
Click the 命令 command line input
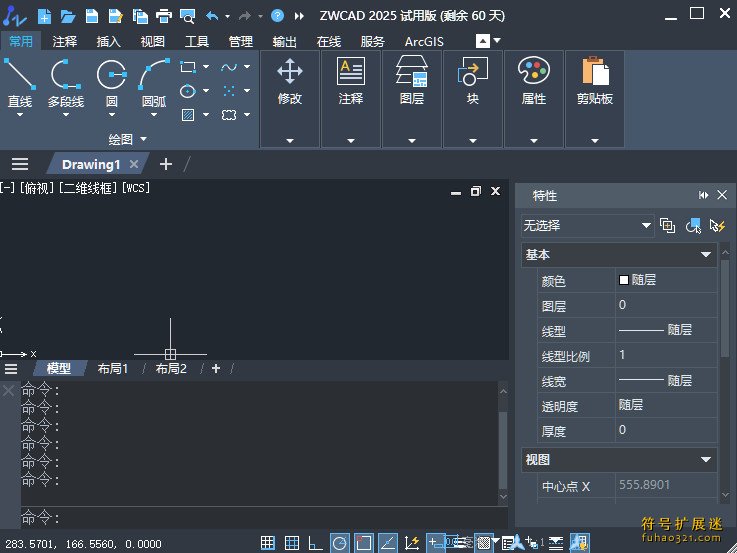click(x=263, y=518)
